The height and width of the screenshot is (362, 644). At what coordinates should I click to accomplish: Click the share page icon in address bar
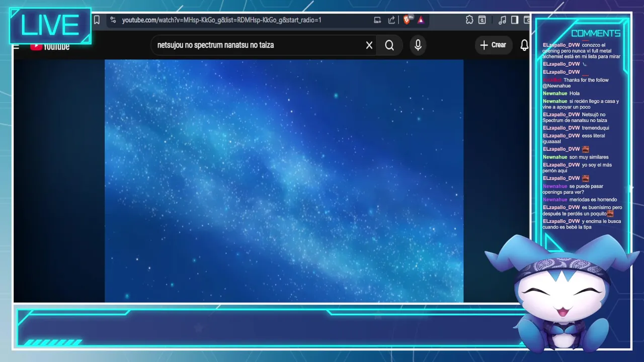click(391, 20)
